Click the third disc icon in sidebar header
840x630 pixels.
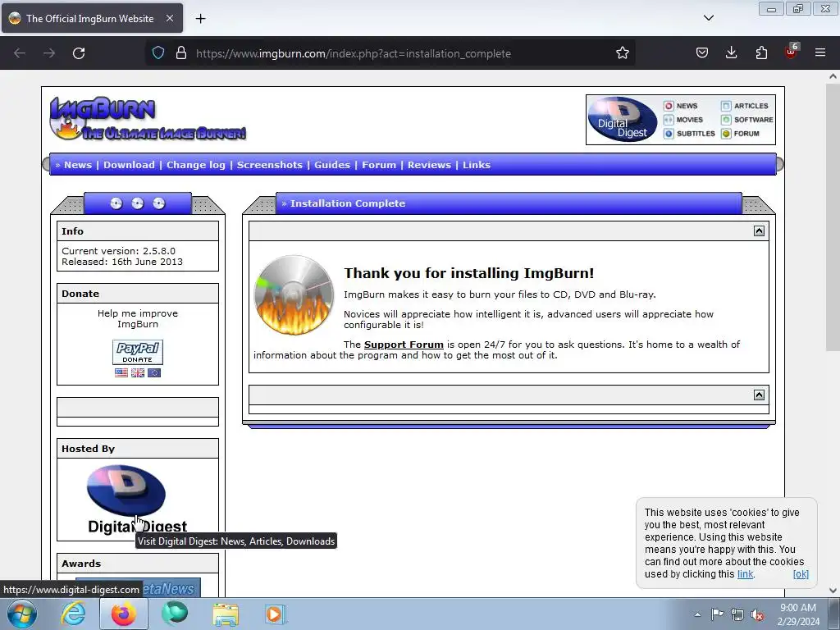pyautogui.click(x=159, y=203)
